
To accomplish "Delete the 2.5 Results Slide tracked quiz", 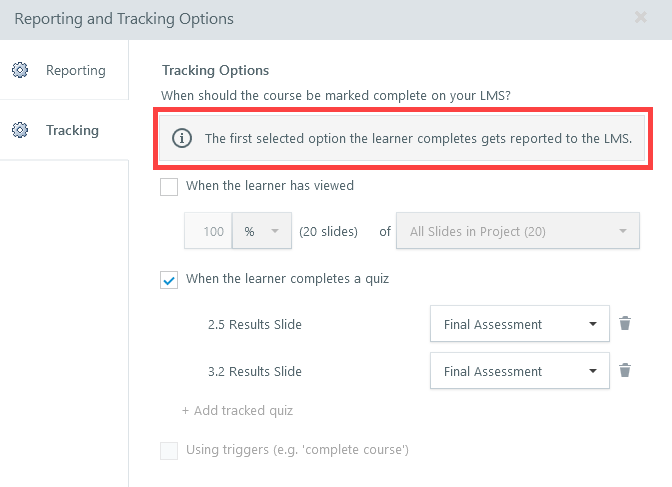I will tap(625, 324).
